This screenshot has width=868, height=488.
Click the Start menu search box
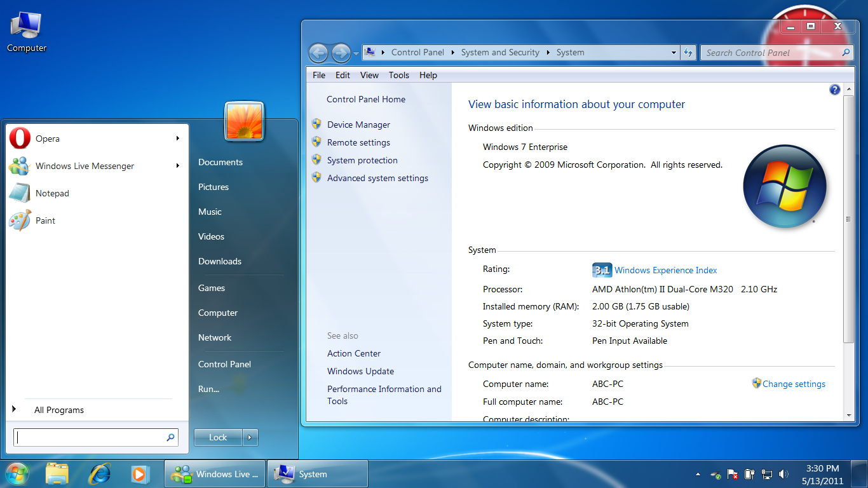coord(96,437)
